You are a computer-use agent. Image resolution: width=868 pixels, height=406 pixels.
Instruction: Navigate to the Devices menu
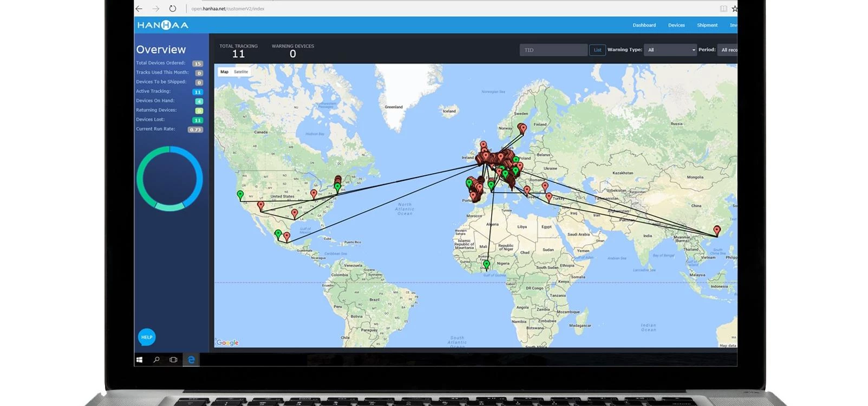pos(676,25)
